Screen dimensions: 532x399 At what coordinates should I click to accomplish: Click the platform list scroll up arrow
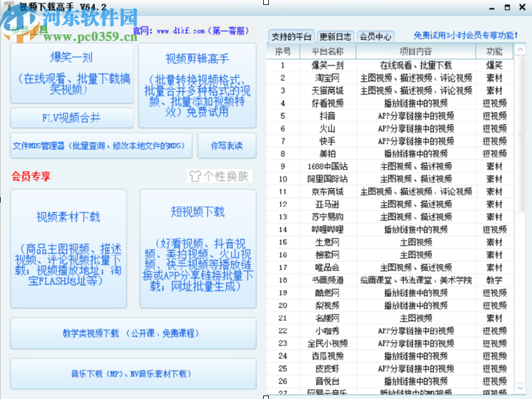520,50
